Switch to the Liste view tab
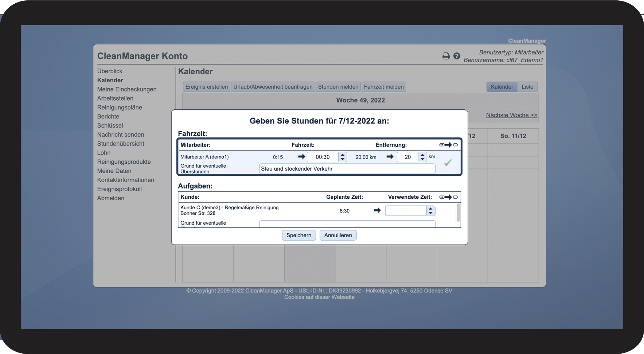This screenshot has width=644, height=354. tap(527, 87)
